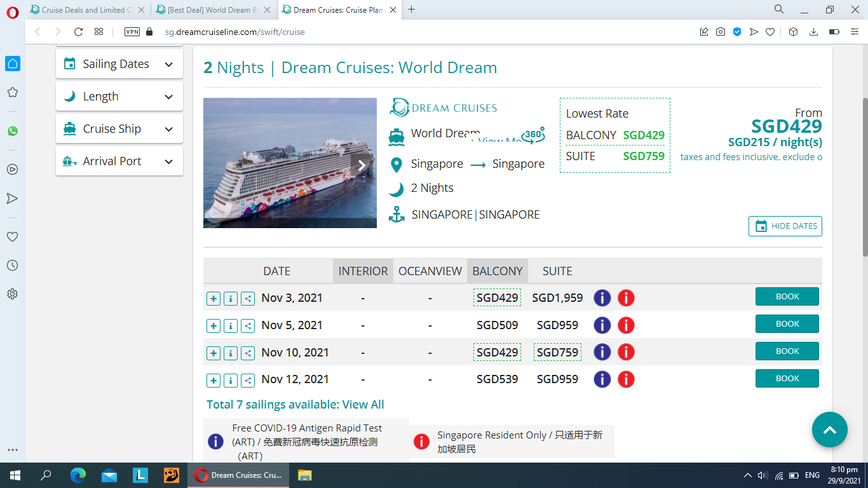Screen dimensions: 868x488
Task: Expand Arrival Port filter
Action: click(x=119, y=161)
